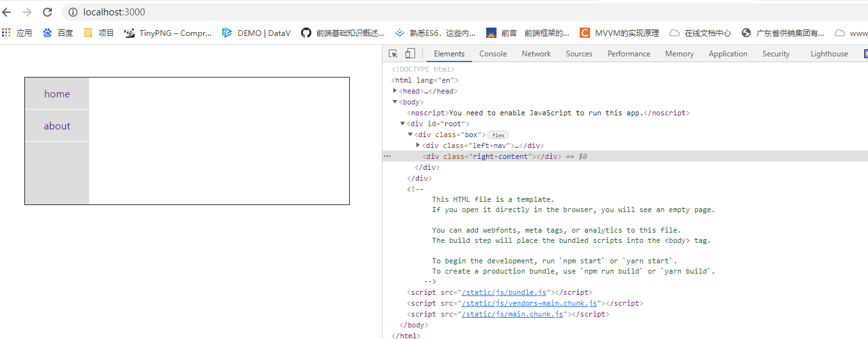The height and width of the screenshot is (339, 868).
Task: Open the 熟悉ES6 bookmark
Action: tap(436, 33)
